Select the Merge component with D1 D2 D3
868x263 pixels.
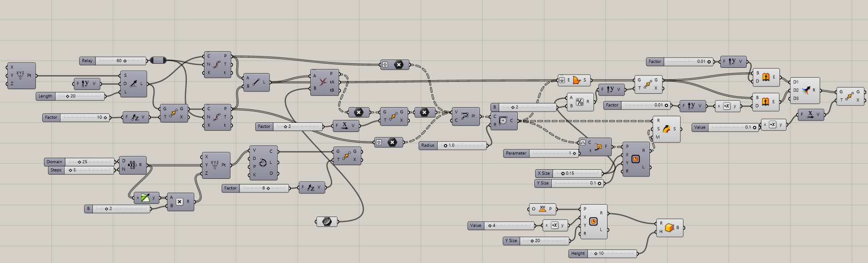coord(806,91)
